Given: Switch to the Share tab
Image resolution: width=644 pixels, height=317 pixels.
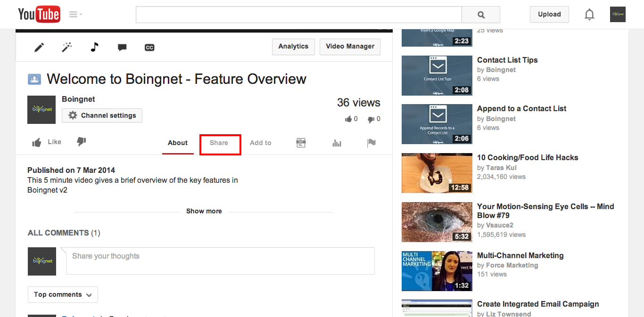Looking at the screenshot, I should click(219, 143).
